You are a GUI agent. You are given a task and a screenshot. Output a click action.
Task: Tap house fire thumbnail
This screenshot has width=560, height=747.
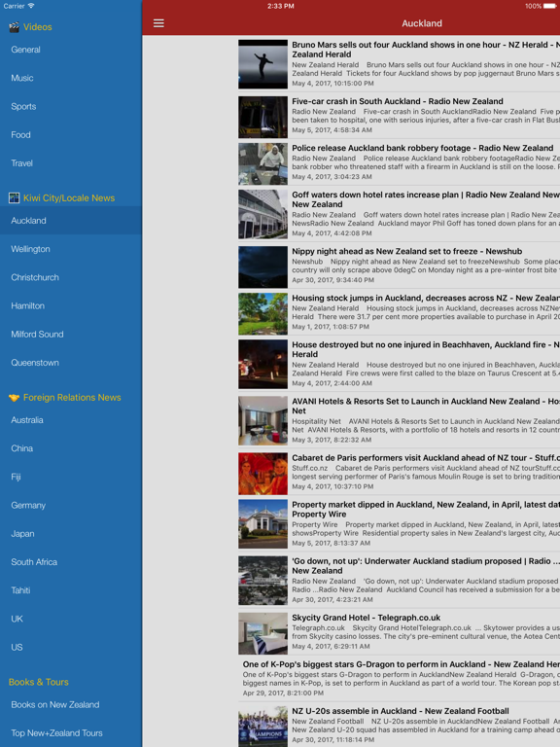click(x=262, y=365)
